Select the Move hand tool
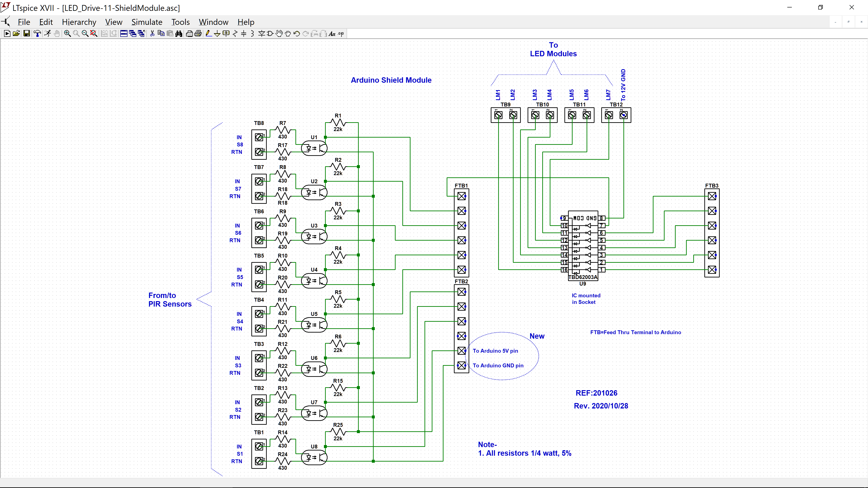Image resolution: width=868 pixels, height=488 pixels. 279,33
